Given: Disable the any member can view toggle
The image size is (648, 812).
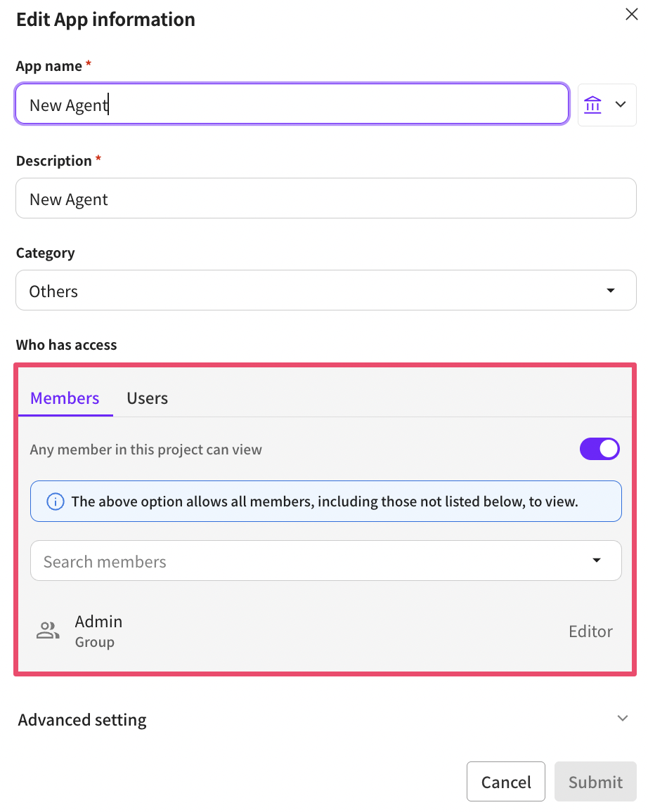Looking at the screenshot, I should 600,450.
